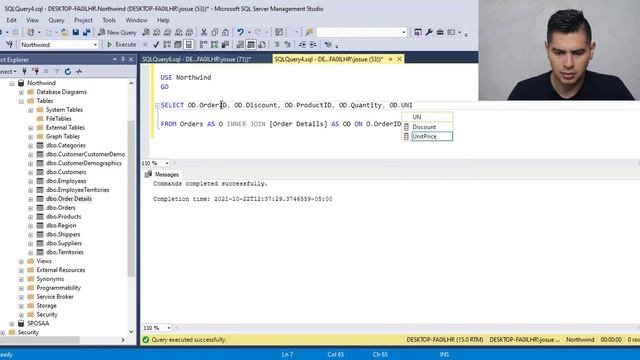Toggle Include Actual Execution Plan icon

(x=203, y=44)
